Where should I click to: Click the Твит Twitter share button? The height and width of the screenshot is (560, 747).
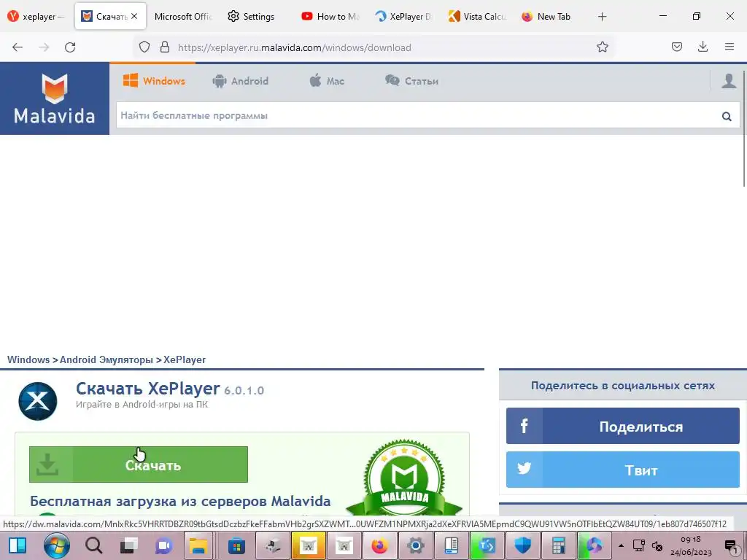[623, 470]
